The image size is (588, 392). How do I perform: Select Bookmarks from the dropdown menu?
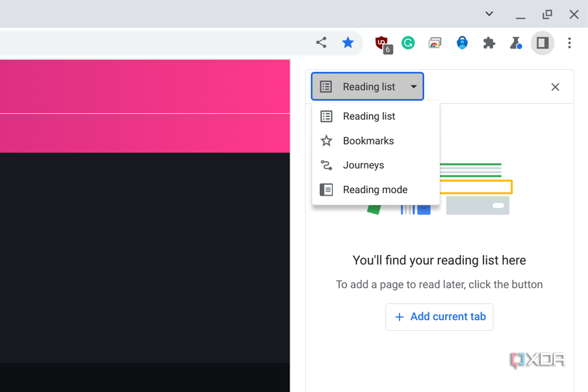tap(376, 140)
